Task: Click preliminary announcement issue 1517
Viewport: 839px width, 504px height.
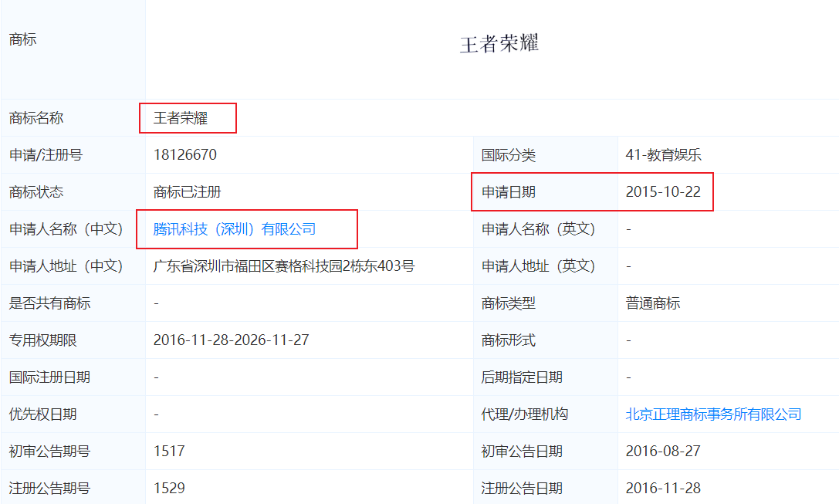Action: (x=169, y=451)
